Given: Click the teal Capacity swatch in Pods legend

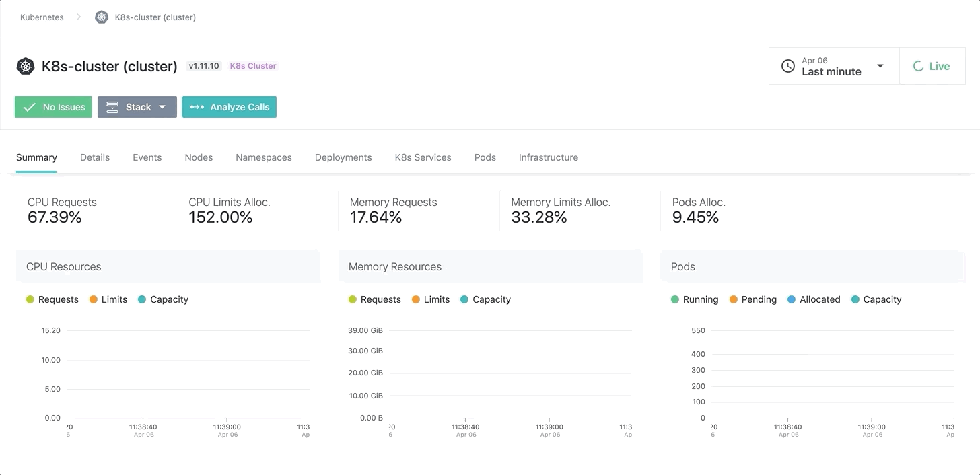Looking at the screenshot, I should click(x=855, y=299).
